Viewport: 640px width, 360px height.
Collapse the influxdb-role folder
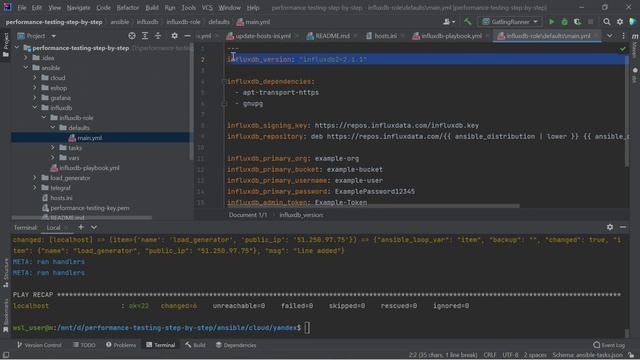(x=44, y=118)
